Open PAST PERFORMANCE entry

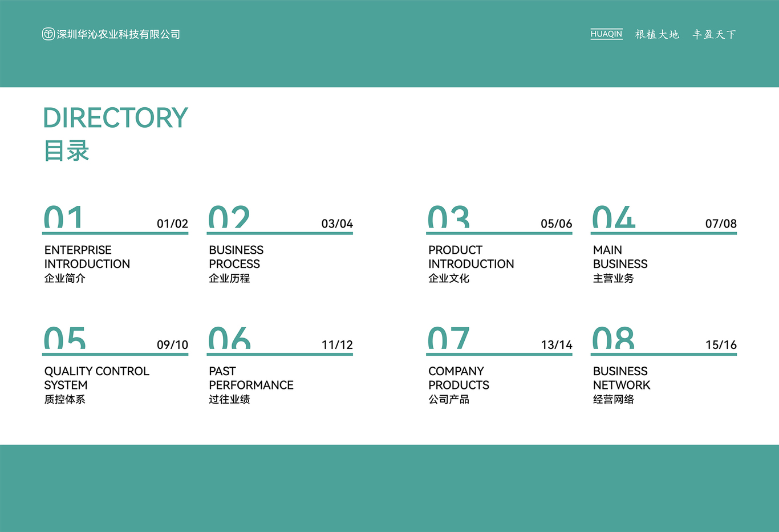tap(251, 378)
